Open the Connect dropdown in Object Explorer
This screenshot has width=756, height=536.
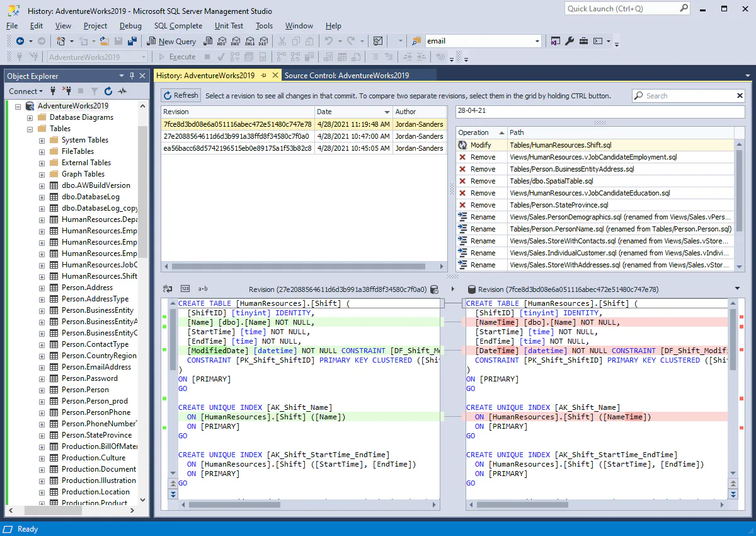26,91
